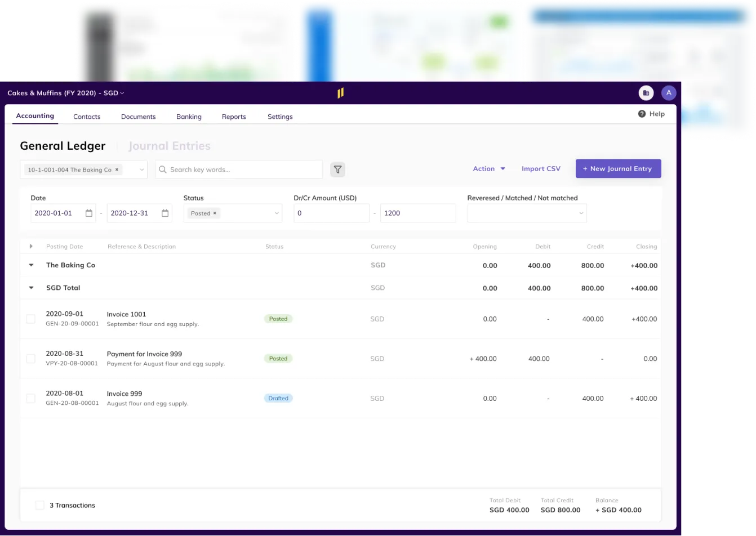Remove the Posted status filter chip
The width and height of the screenshot is (756, 536).
click(213, 213)
